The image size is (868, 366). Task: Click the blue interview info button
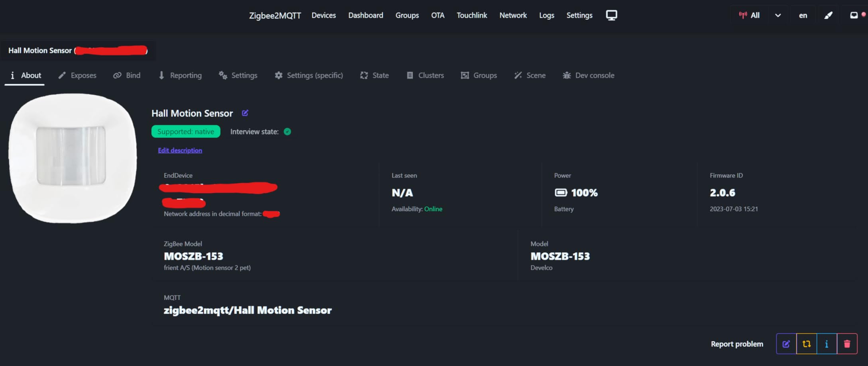pyautogui.click(x=827, y=344)
